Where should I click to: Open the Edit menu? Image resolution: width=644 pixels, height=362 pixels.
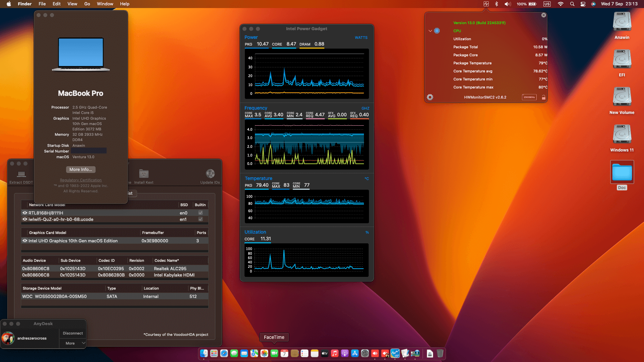click(57, 4)
